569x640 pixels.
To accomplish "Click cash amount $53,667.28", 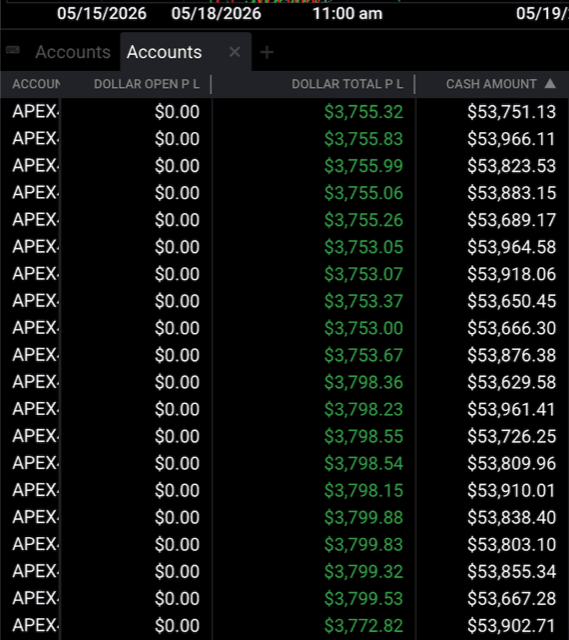I will coord(511,598).
